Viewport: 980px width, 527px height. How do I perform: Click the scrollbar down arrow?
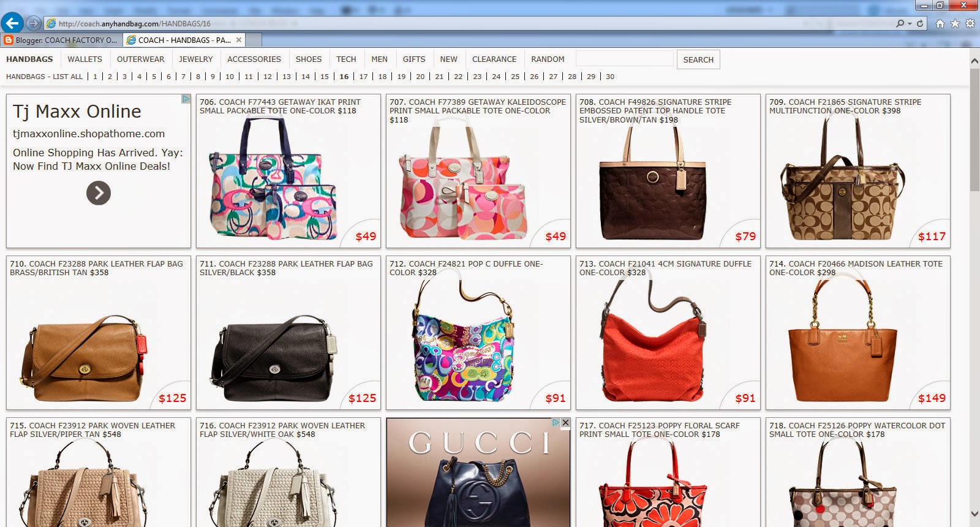coord(974,514)
